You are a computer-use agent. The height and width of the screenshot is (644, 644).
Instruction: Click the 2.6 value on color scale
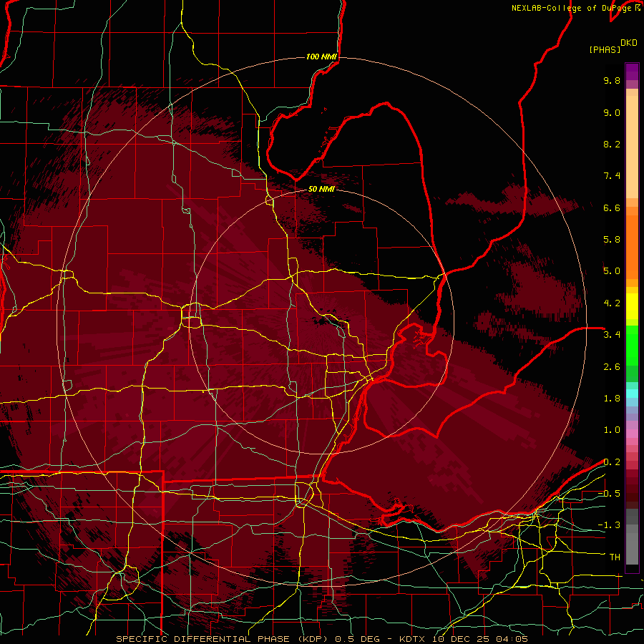(x=612, y=367)
